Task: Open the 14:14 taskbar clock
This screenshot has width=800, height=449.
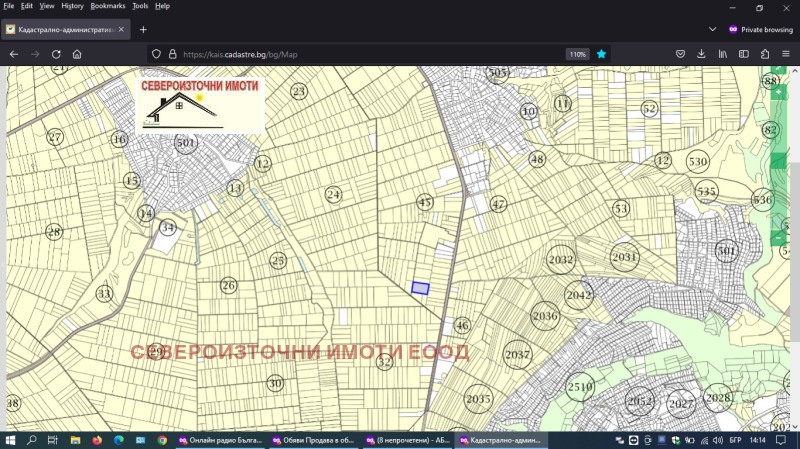Action: pos(758,440)
